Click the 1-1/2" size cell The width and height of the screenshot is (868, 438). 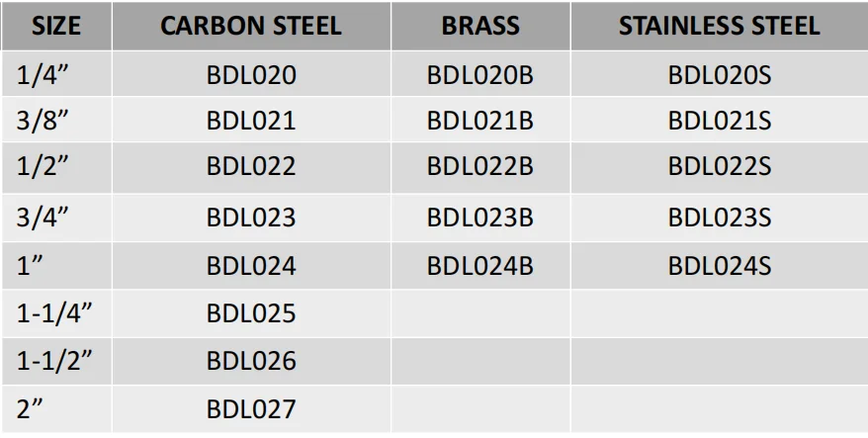point(56,362)
